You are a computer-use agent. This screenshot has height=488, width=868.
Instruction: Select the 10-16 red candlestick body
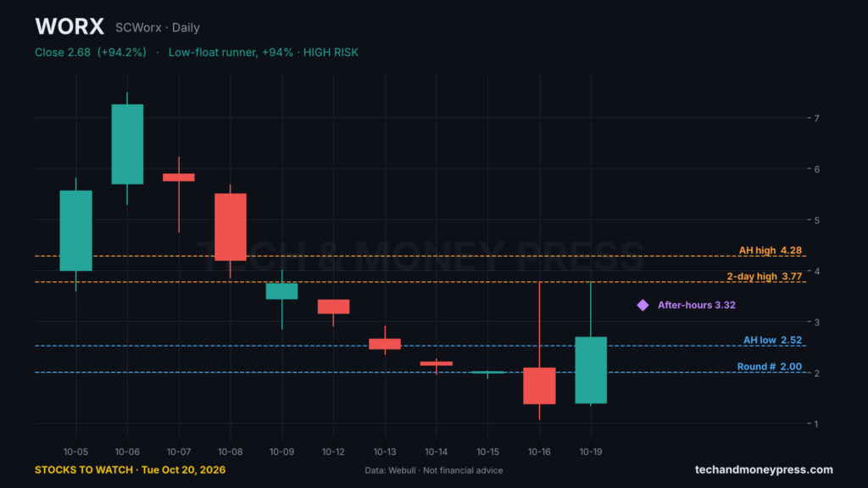click(539, 385)
